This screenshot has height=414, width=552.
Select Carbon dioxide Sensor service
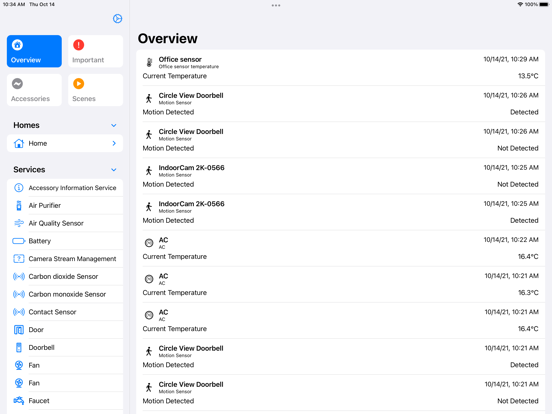click(65, 276)
